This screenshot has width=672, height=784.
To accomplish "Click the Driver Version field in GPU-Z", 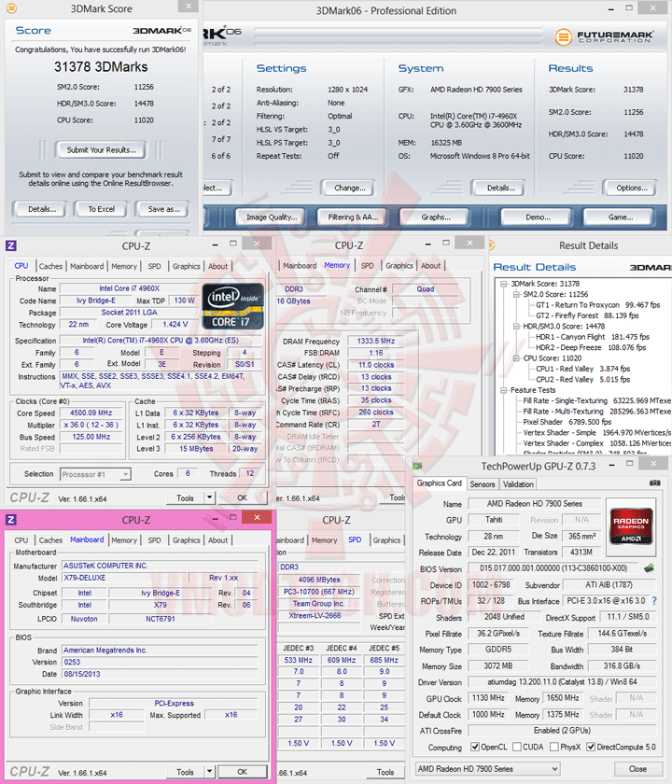I will coord(562,682).
